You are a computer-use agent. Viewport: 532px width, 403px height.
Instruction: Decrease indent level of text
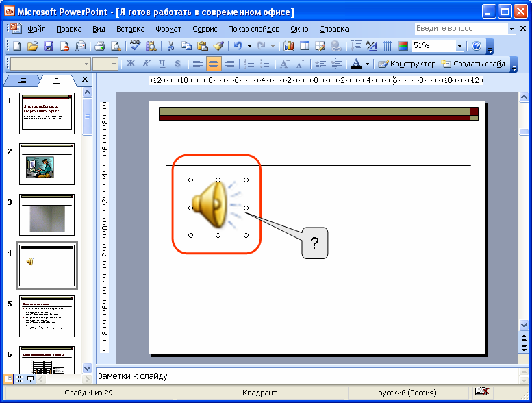(320, 64)
